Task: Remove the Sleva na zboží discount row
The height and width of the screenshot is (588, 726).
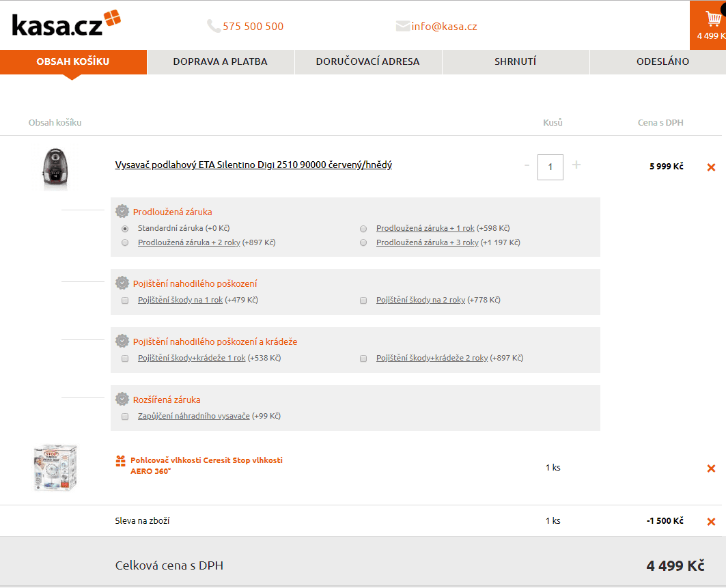Action: [x=711, y=522]
